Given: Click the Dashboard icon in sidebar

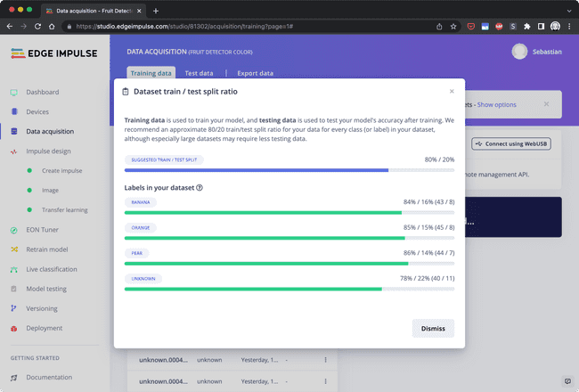Looking at the screenshot, I should click(x=13, y=92).
